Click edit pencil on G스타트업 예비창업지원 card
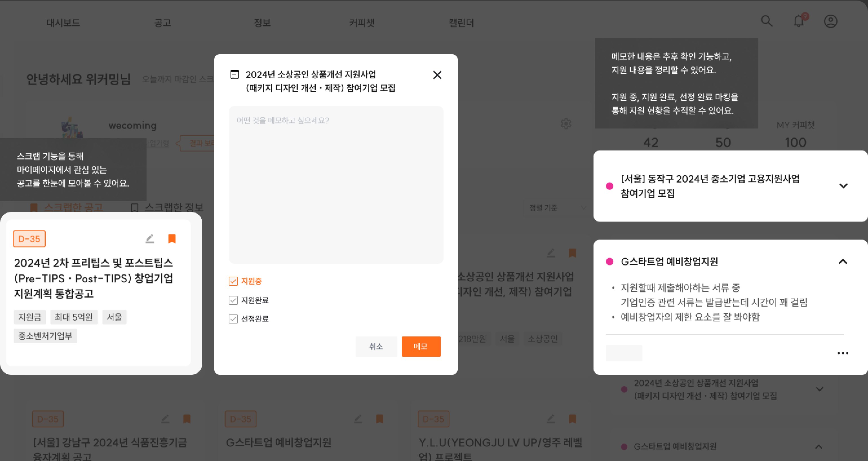868x461 pixels. pos(358,419)
